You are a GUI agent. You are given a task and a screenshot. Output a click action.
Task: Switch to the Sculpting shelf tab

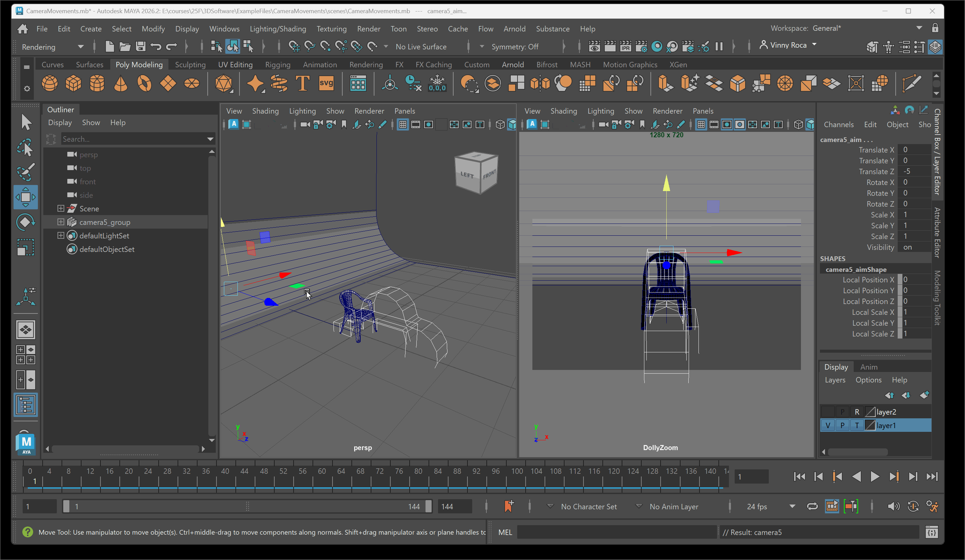click(x=190, y=65)
